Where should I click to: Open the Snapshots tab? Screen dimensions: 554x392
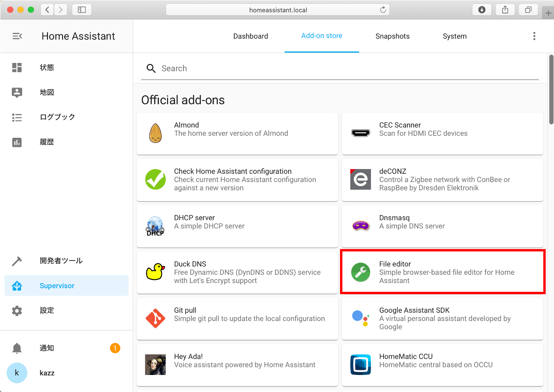pyautogui.click(x=393, y=36)
